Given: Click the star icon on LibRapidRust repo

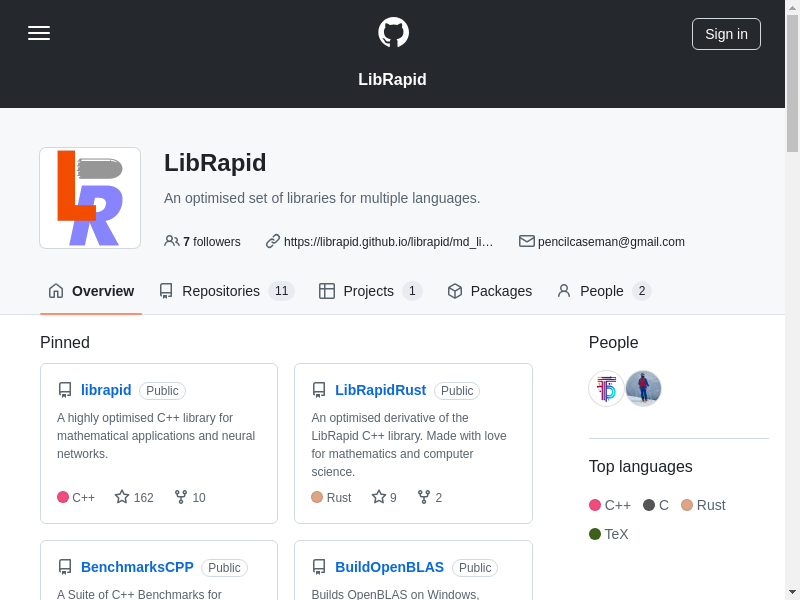Looking at the screenshot, I should (379, 497).
